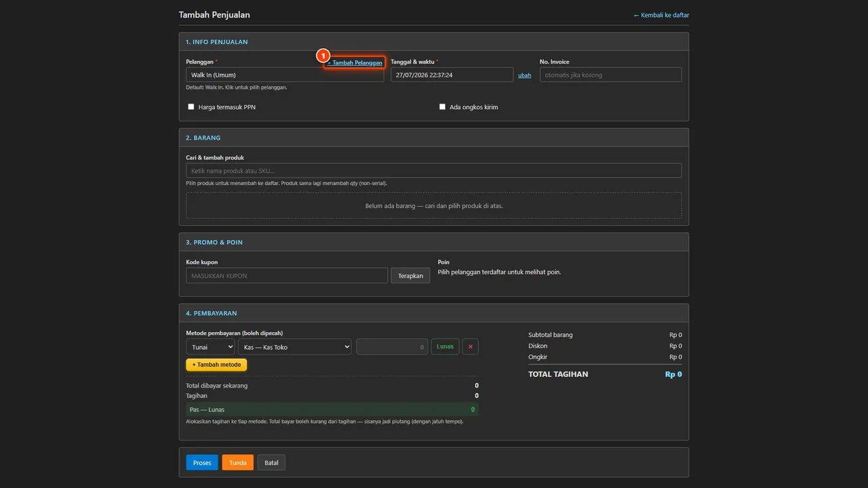
Task: Submit the sale with Proses button
Action: (x=202, y=462)
